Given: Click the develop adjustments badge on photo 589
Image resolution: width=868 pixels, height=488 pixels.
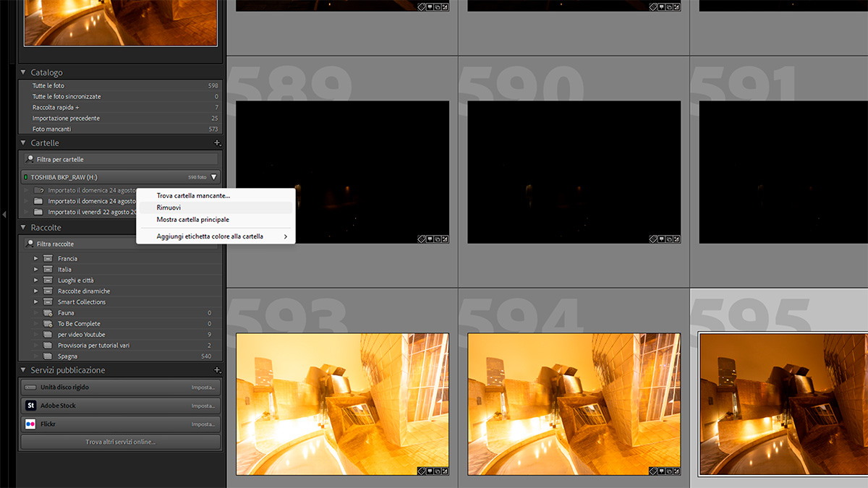Looking at the screenshot, I should [445, 239].
